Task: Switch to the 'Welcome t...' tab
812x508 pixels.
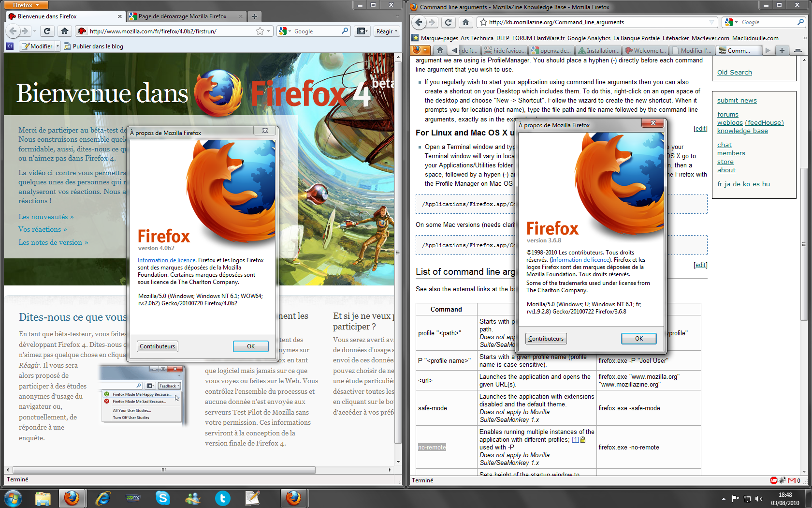Action: 645,50
